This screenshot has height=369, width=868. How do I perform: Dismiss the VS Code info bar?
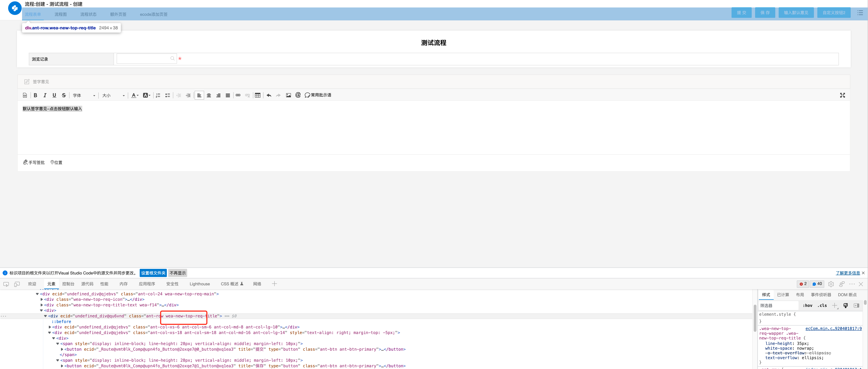coord(863,273)
